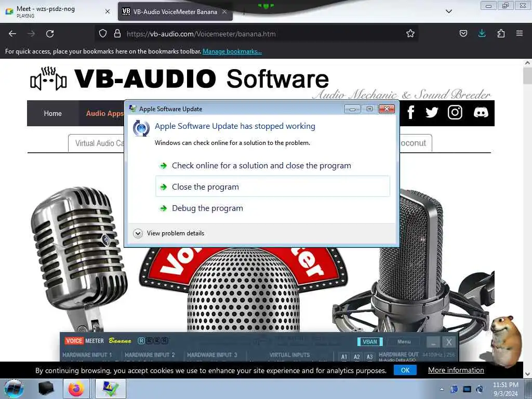Close the Meet tab

(x=108, y=11)
